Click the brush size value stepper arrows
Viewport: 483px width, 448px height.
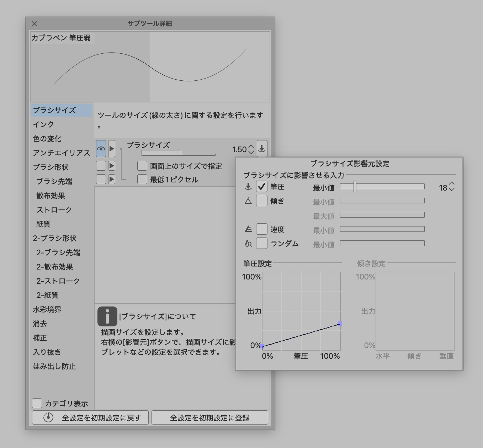[251, 149]
